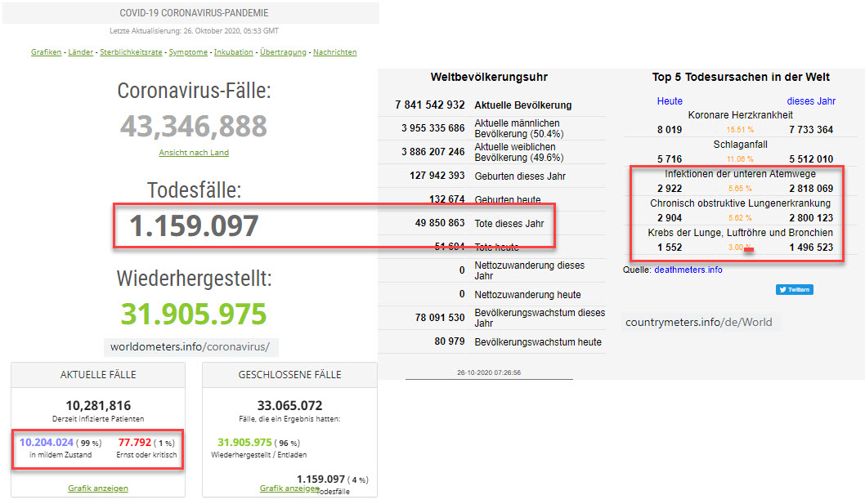
Task: Click the countrymeters.info/de/World URL label
Action: click(x=698, y=322)
